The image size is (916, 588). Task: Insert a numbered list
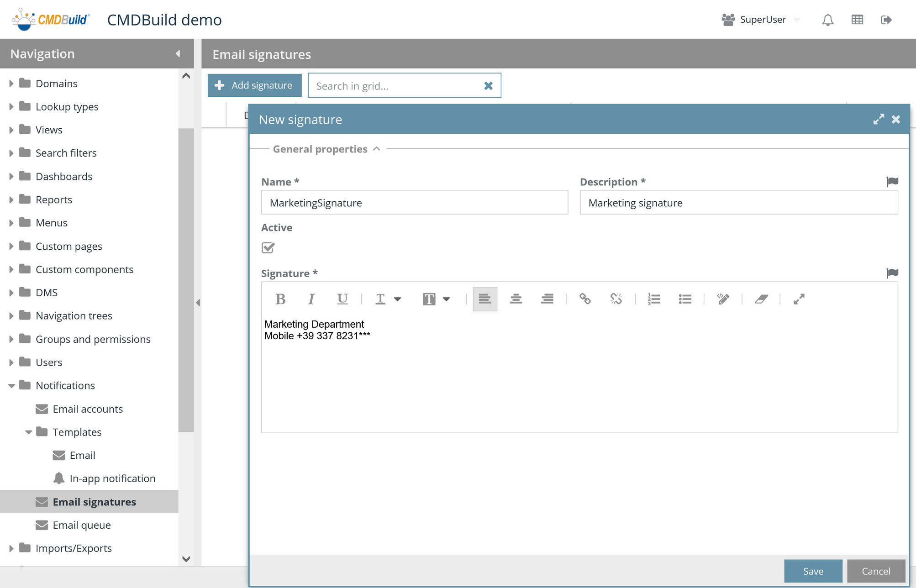click(x=654, y=299)
